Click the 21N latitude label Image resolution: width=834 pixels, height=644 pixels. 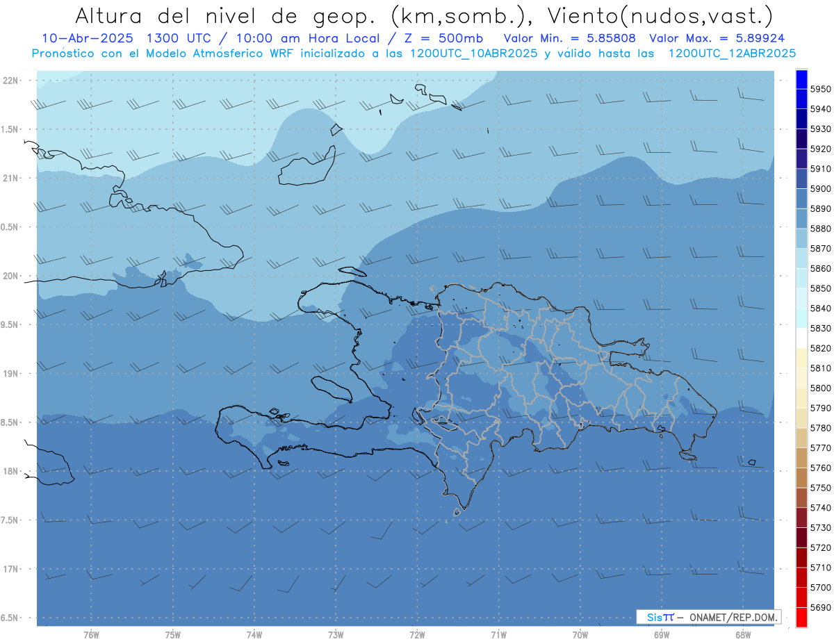coord(10,178)
